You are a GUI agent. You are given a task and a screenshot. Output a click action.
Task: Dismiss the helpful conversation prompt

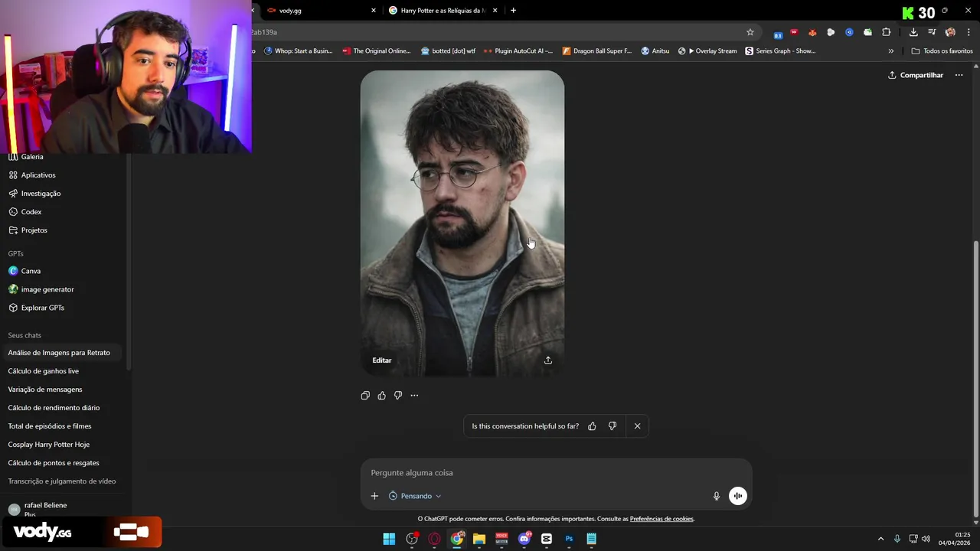[x=637, y=426]
